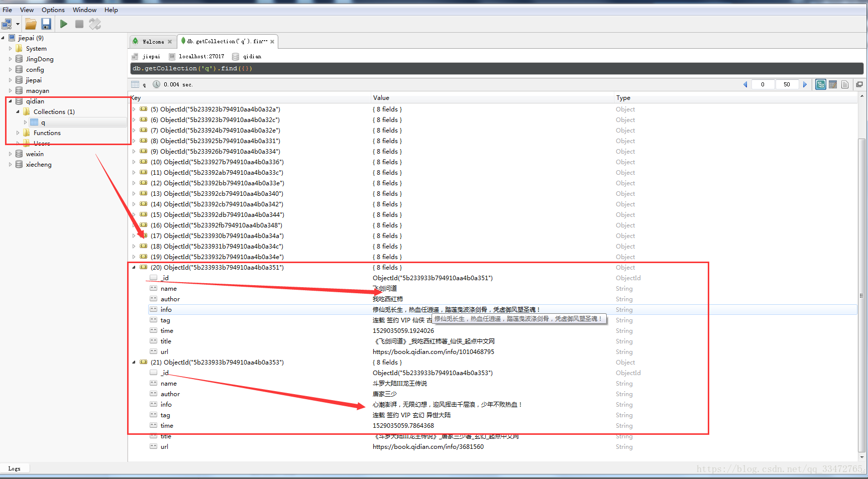The width and height of the screenshot is (868, 479).
Task: Collapse document (21) ObjectId row
Action: click(x=134, y=362)
